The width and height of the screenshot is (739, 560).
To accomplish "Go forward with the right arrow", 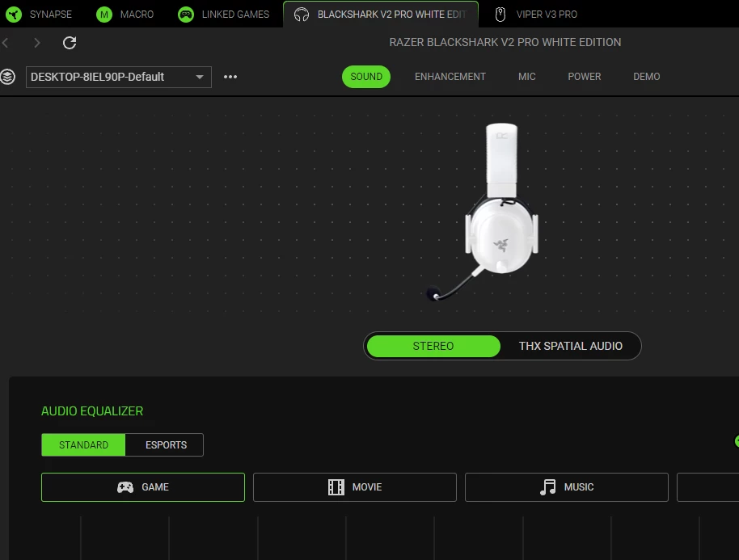I will (x=36, y=43).
